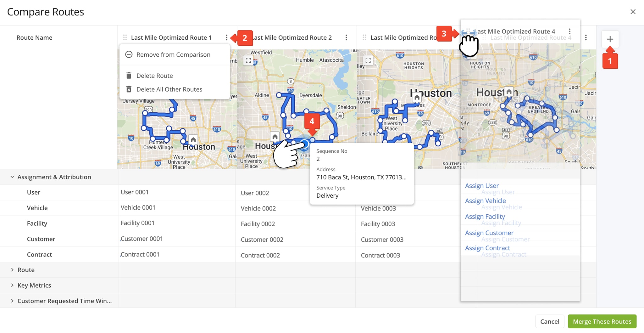Click the fullscreen icon on Route 2 map
The image size is (644, 333).
tap(248, 60)
